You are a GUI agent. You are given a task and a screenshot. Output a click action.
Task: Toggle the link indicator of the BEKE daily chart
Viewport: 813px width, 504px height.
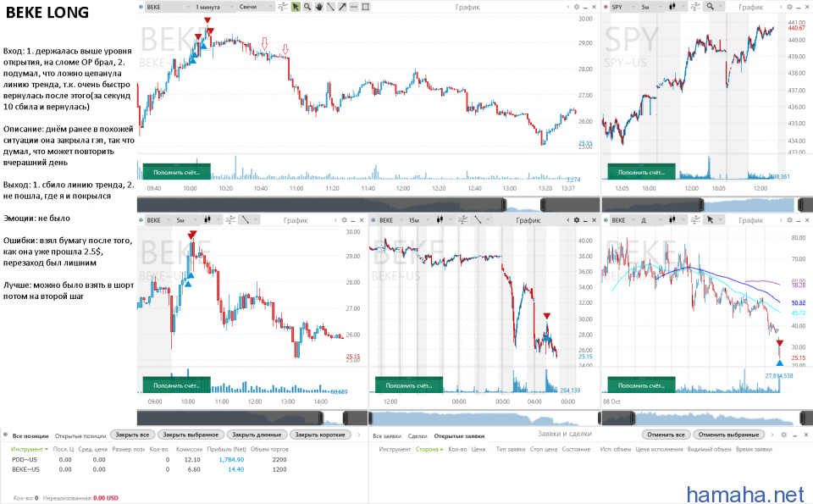pyautogui.click(x=606, y=220)
